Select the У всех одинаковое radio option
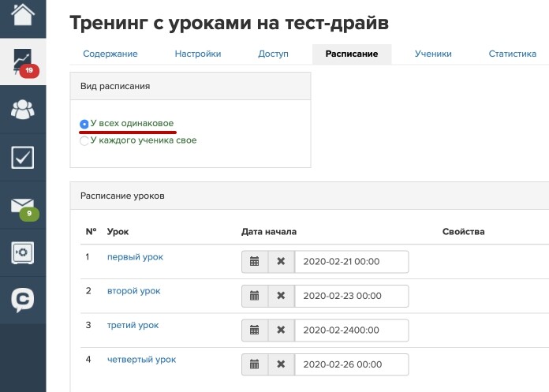549x392 pixels. tap(84, 124)
